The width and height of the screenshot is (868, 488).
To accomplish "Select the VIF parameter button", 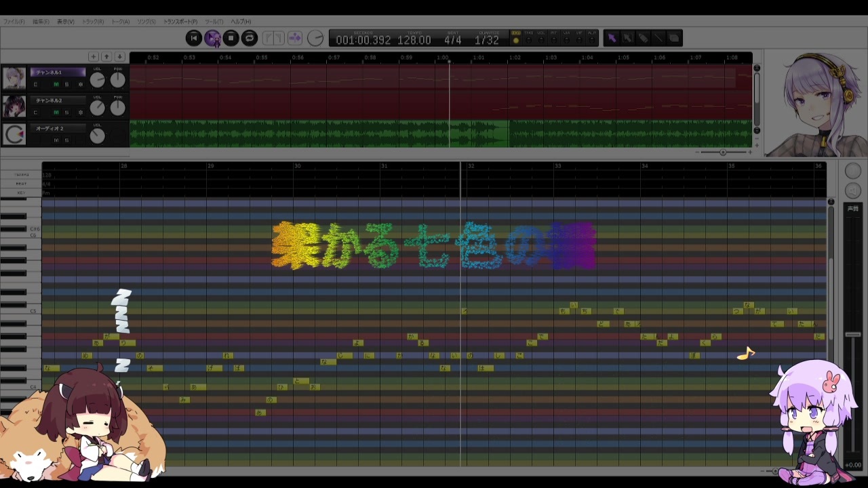I will coord(580,37).
